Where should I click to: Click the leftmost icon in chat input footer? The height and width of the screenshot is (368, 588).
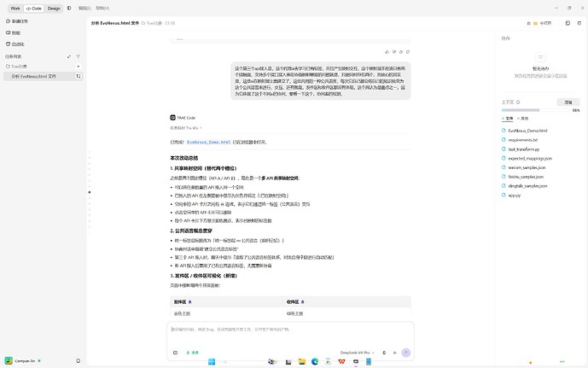tap(175, 353)
